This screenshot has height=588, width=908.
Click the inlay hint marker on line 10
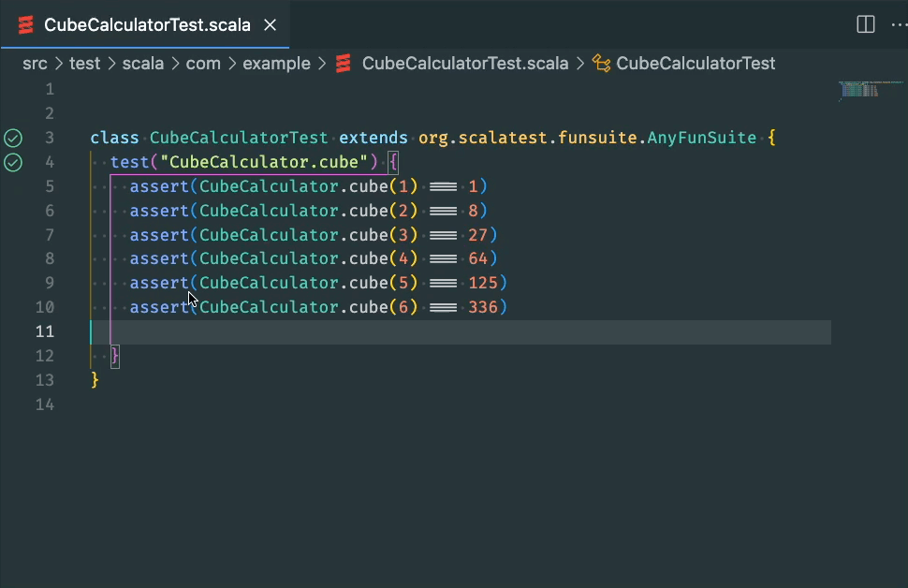442,306
